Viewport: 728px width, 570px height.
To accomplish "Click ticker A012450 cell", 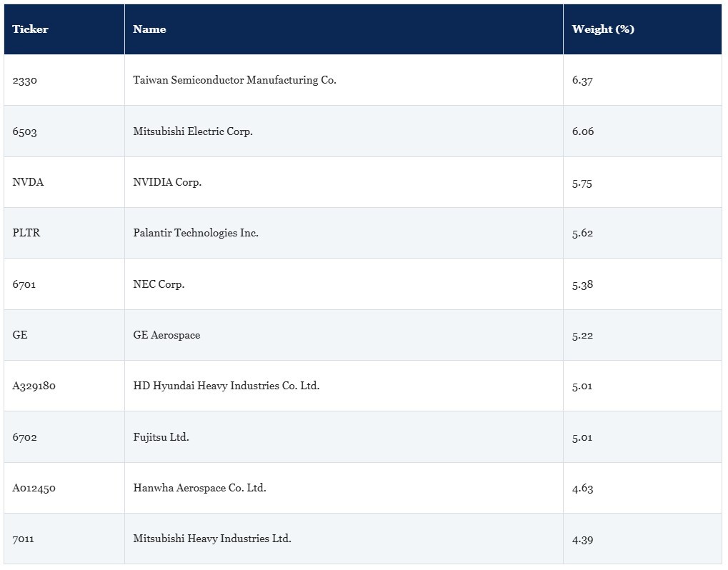I will [64, 487].
